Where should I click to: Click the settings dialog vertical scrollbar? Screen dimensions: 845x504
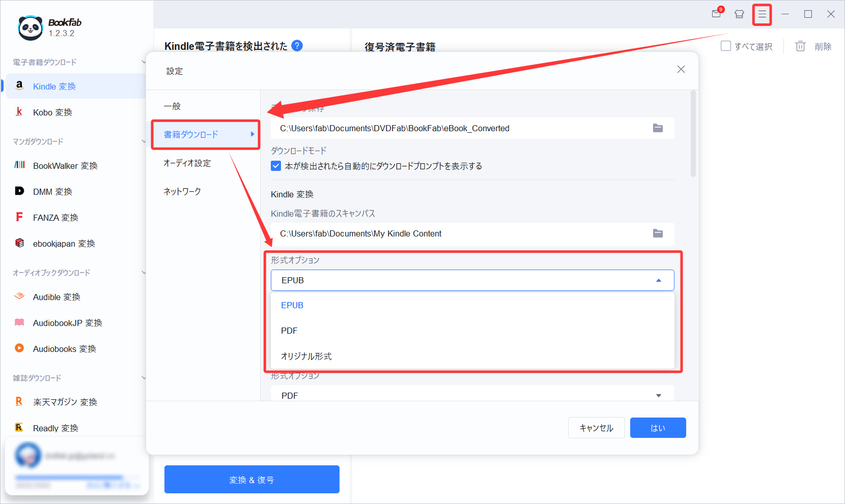(693, 134)
